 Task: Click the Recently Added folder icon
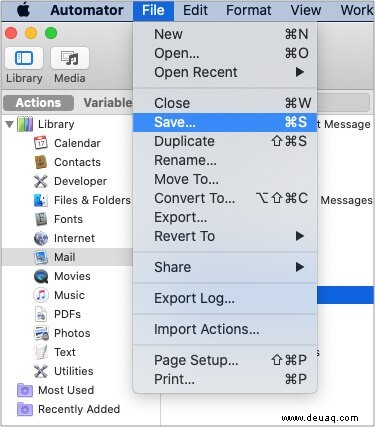[x=25, y=409]
